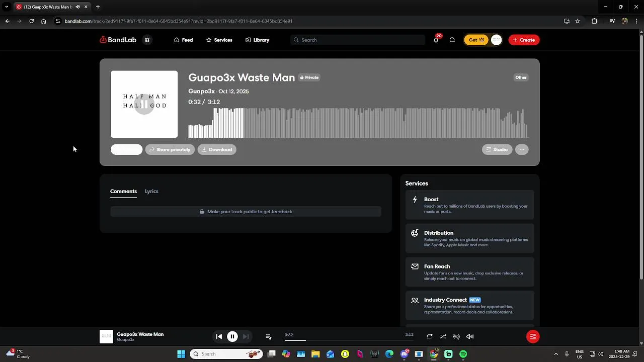Open the track's three-dot more options
Screen dimensions: 644x362
click(522, 149)
